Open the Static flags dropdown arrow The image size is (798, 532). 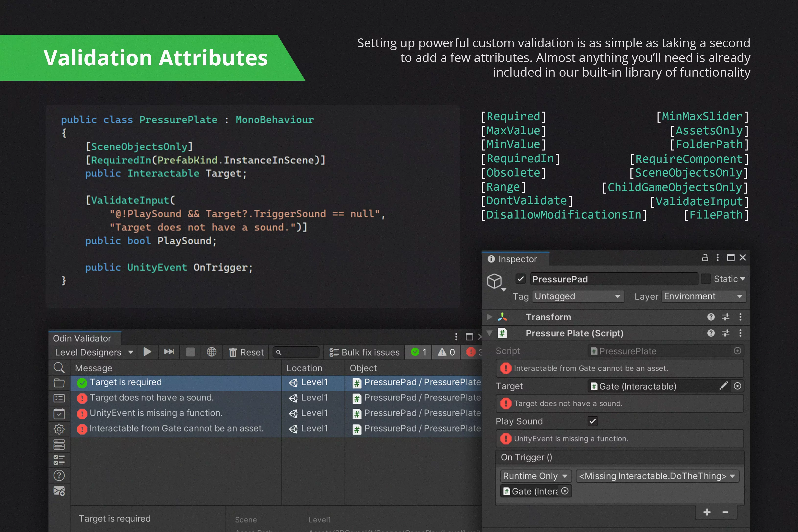(x=743, y=279)
